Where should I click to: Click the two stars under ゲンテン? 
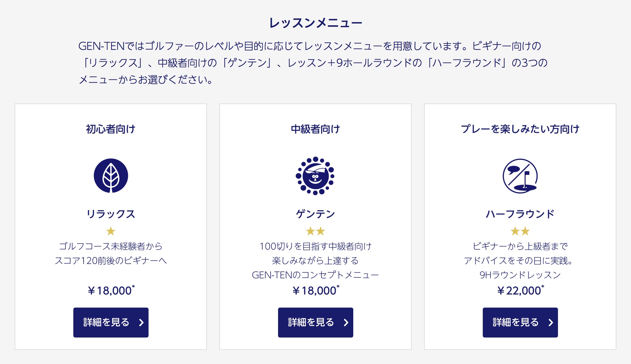(315, 231)
